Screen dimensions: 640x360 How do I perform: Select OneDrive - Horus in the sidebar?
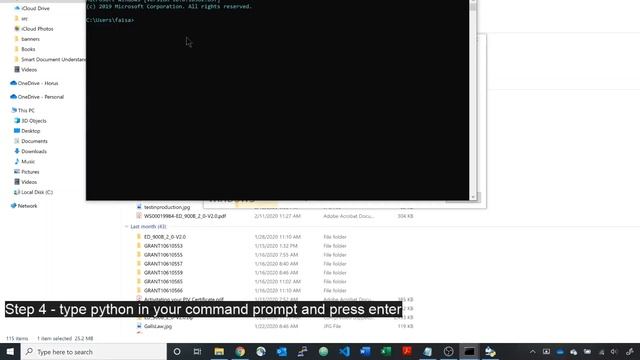(38, 83)
